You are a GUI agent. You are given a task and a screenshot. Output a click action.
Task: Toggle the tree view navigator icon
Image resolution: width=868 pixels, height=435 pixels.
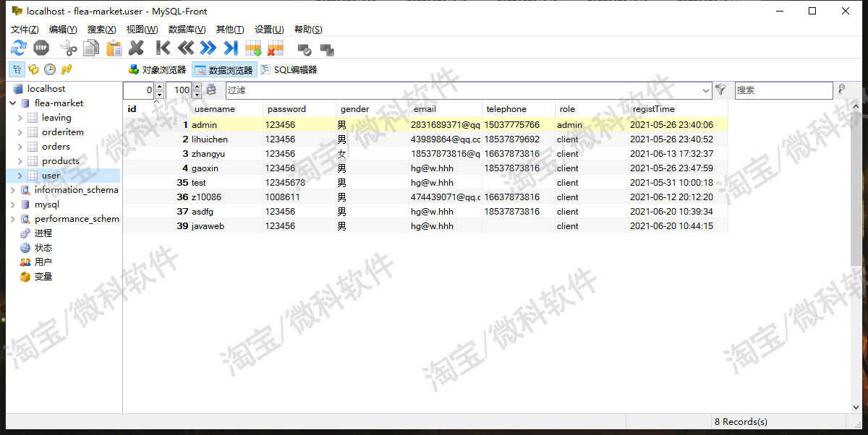coord(17,69)
